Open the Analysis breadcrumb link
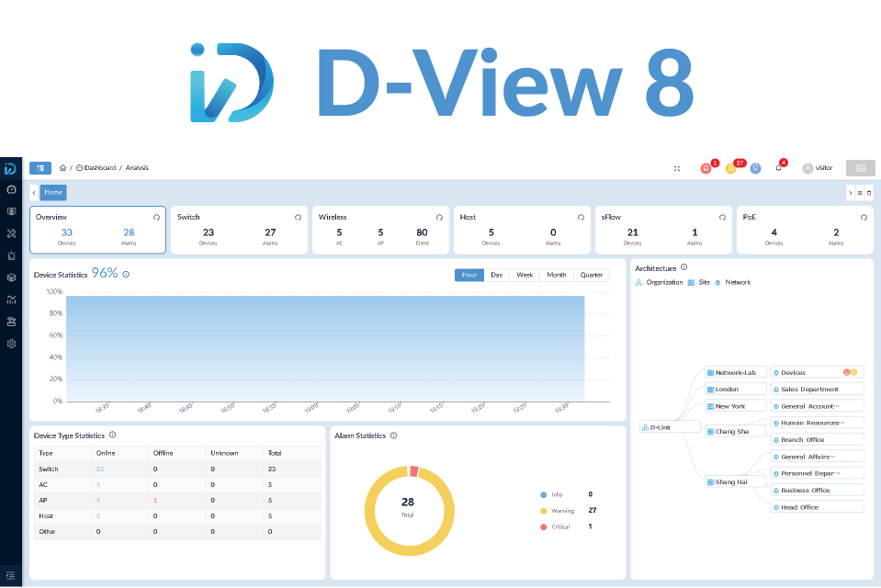881x588 pixels. click(137, 167)
